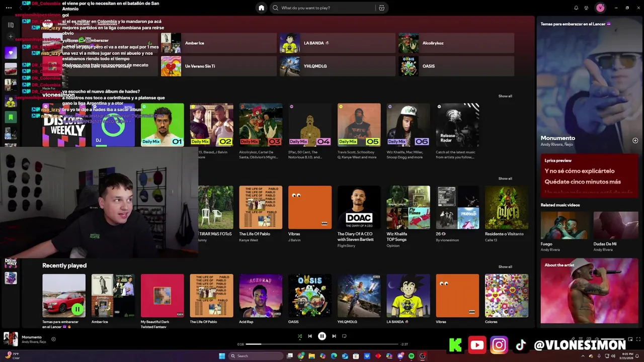Open the Alcolirykoz shortcut tile
Screen dimensions: 644x362
[456, 43]
